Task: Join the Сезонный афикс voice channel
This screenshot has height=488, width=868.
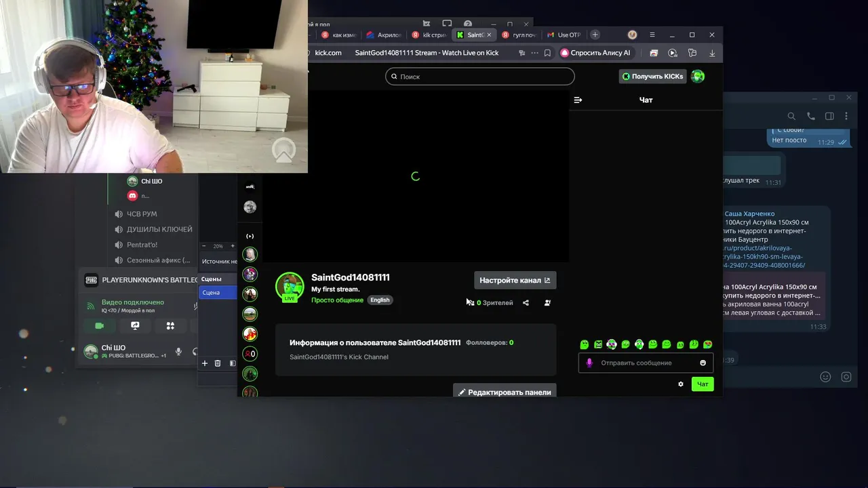Action: point(153,260)
